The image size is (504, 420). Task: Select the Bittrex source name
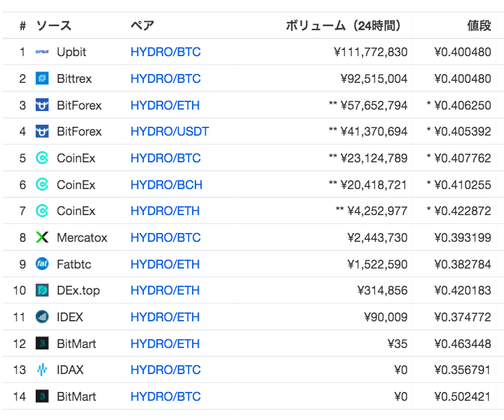click(74, 79)
